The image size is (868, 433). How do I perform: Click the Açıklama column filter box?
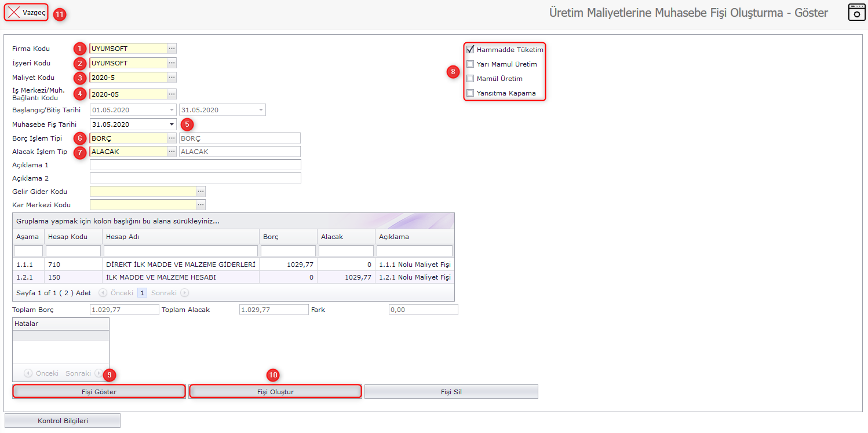[414, 251]
